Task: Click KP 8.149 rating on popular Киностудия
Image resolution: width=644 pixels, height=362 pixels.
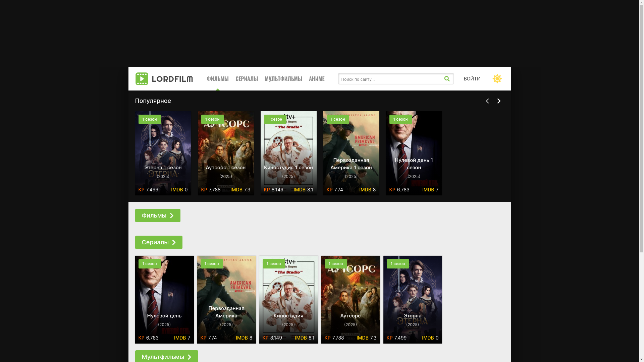Action: (273, 190)
